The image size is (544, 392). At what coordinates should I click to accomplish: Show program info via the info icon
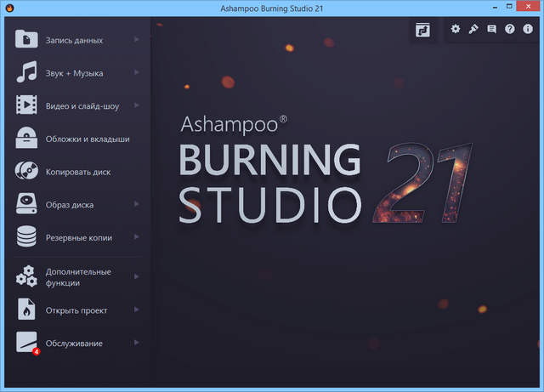tap(528, 29)
